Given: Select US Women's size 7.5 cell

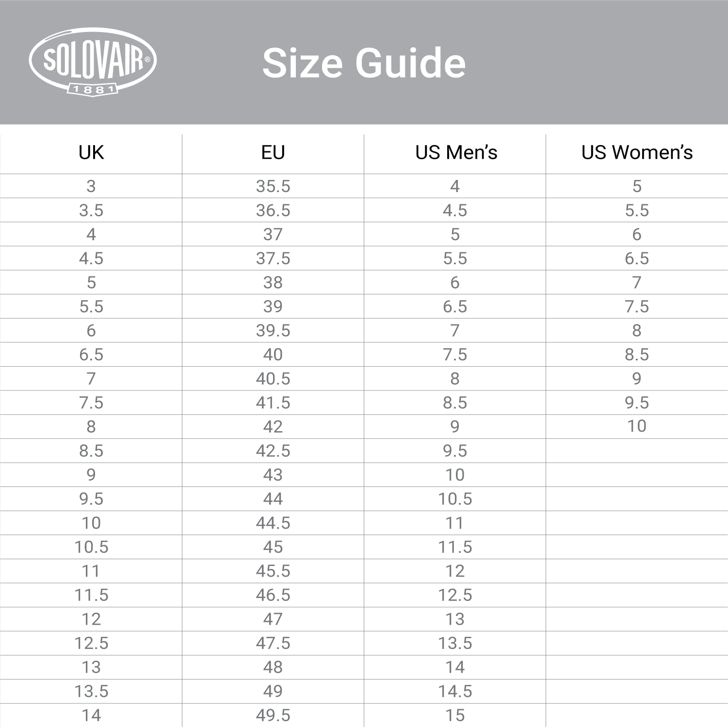Looking at the screenshot, I should click(637, 307).
